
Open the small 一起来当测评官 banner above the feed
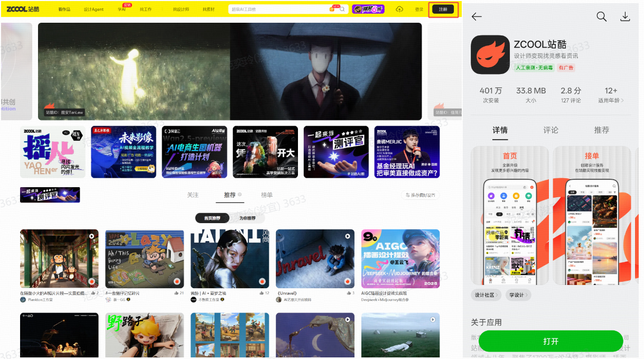(50, 195)
